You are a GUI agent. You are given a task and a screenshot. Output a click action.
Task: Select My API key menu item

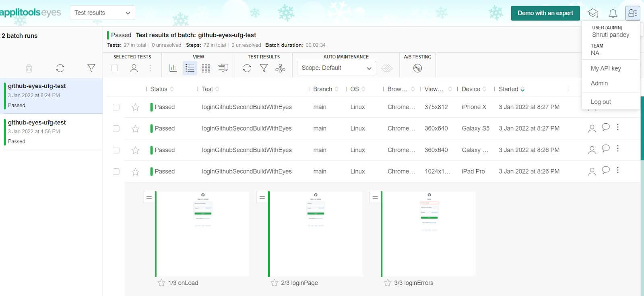[605, 68]
